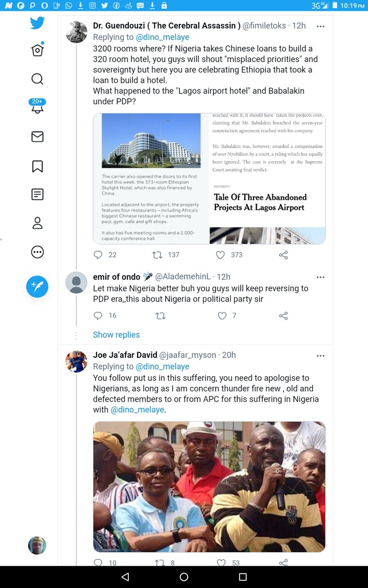Open the search magnifier in sidebar
Screen dimensions: 368x588
[37, 79]
